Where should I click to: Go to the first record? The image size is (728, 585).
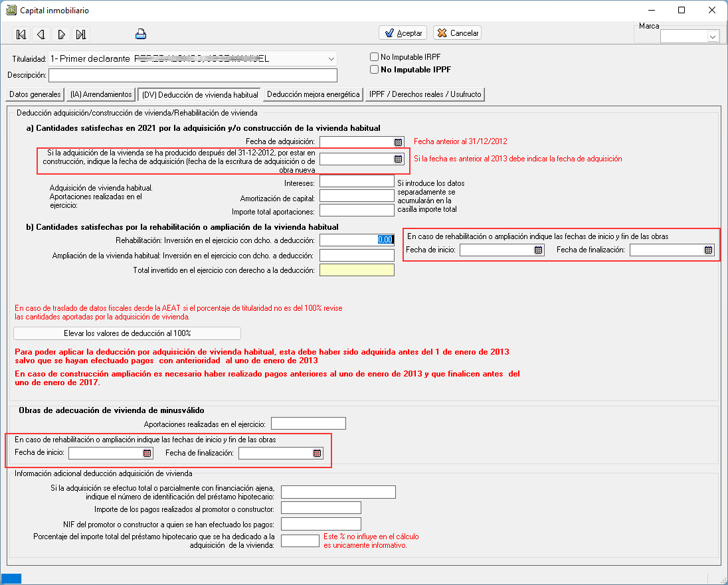21,34
